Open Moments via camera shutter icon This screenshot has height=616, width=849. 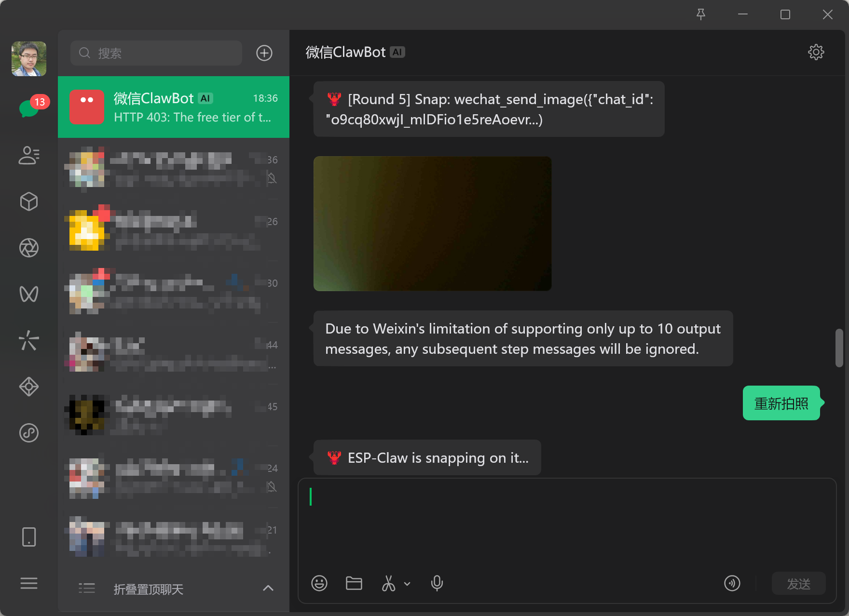(x=29, y=248)
